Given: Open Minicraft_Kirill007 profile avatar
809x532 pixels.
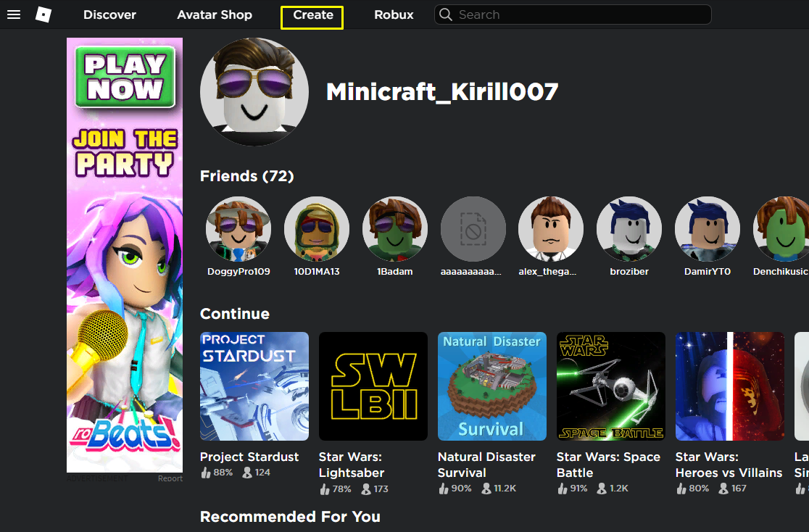Looking at the screenshot, I should click(254, 92).
